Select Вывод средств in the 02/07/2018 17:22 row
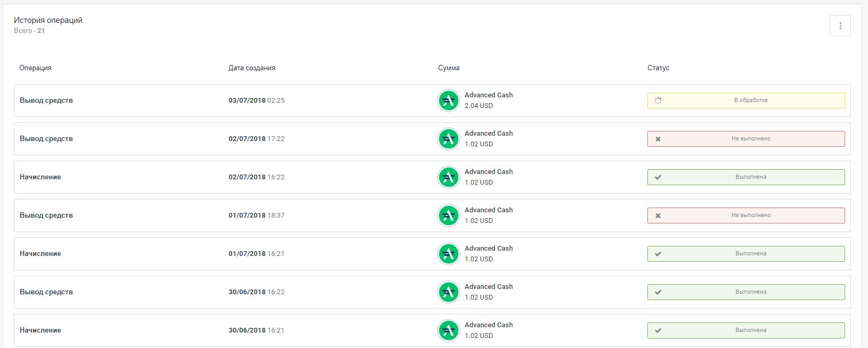868x348 pixels. [x=46, y=139]
